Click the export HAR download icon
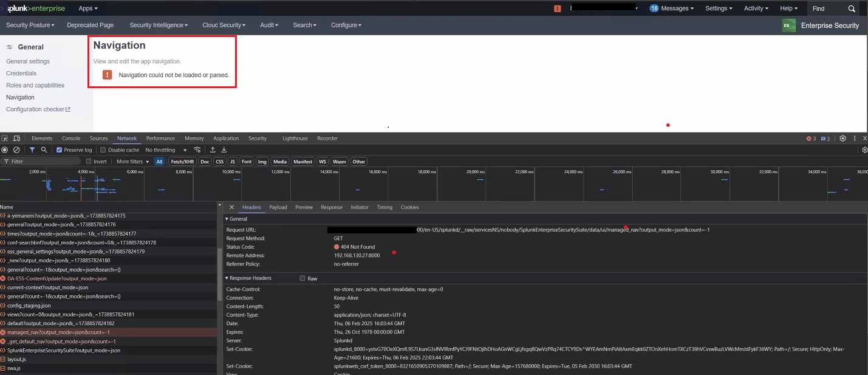This screenshot has height=375, width=868. click(x=224, y=150)
